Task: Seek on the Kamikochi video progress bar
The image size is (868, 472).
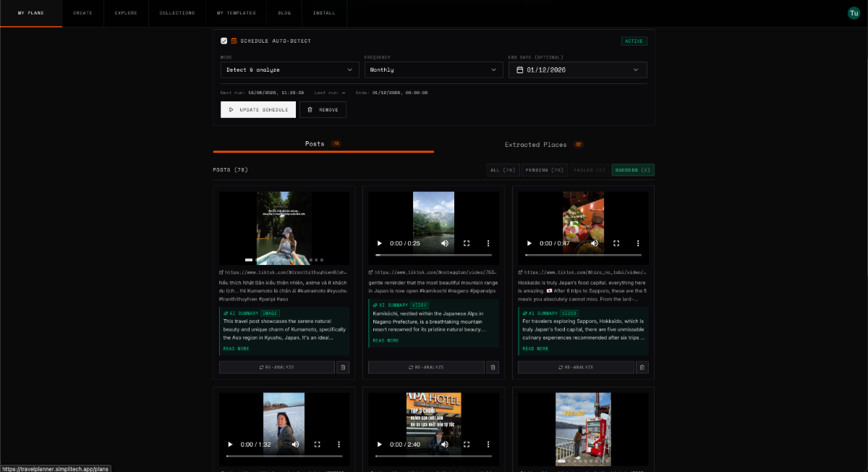Action: [x=433, y=255]
